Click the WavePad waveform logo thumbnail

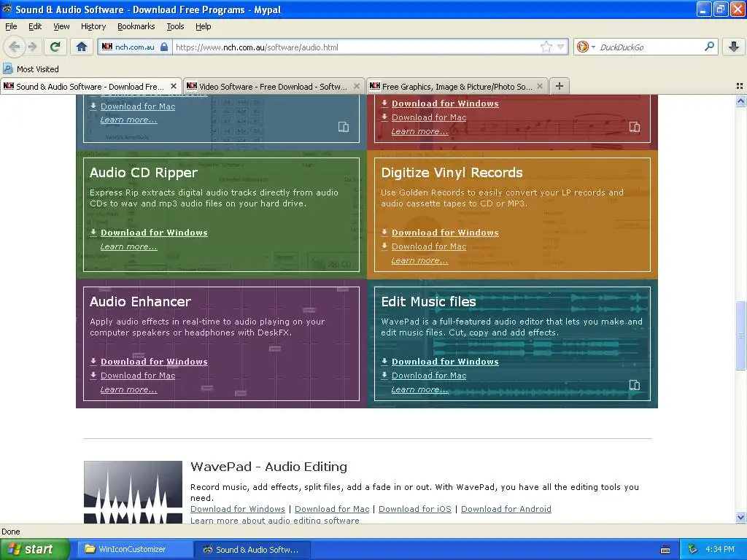[133, 492]
